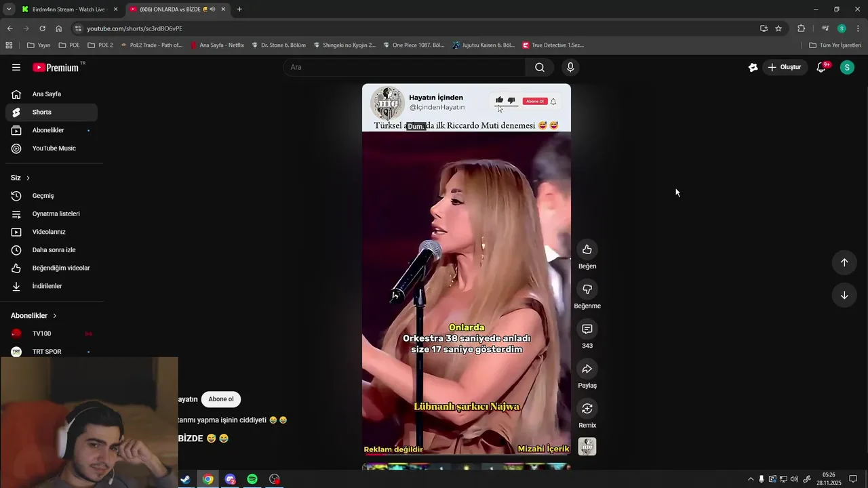The height and width of the screenshot is (488, 868).
Task: Start voice search with microphone icon
Action: point(570,67)
